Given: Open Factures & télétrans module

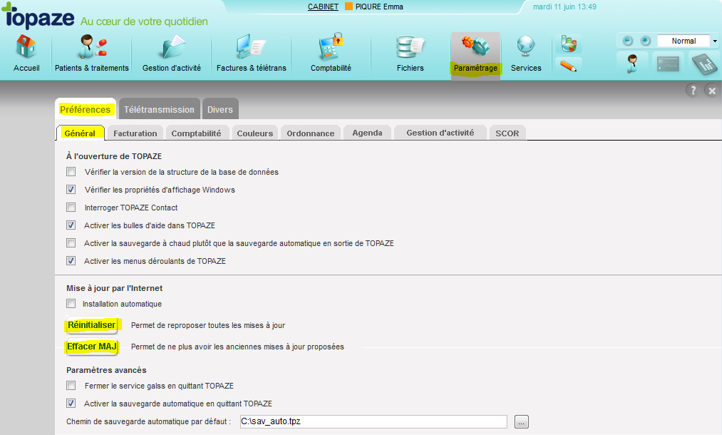Looking at the screenshot, I should [x=251, y=54].
